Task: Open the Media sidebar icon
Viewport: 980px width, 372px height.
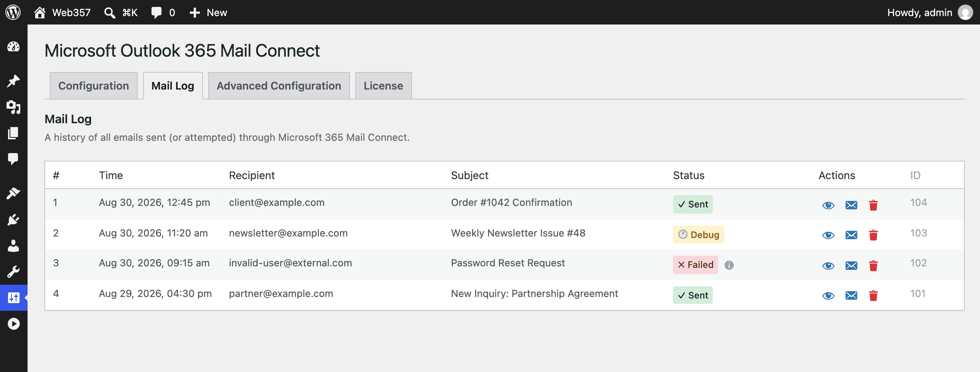Action: [13, 107]
